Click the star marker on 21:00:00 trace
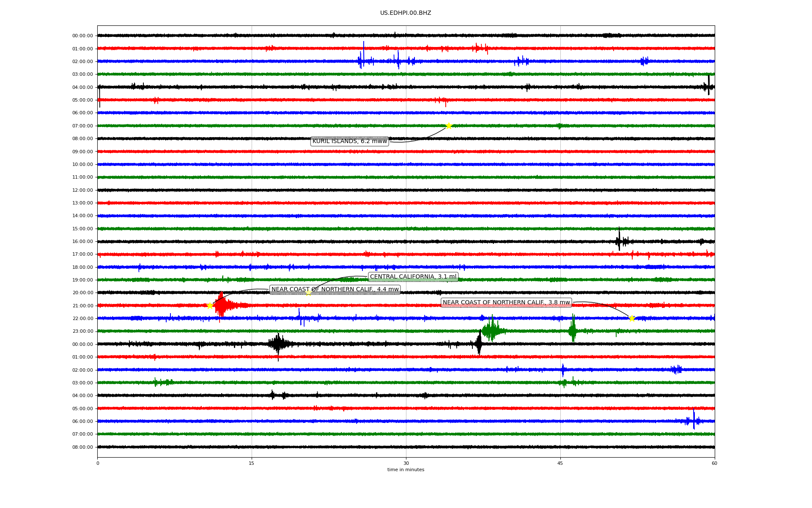812x508 pixels. tap(210, 306)
